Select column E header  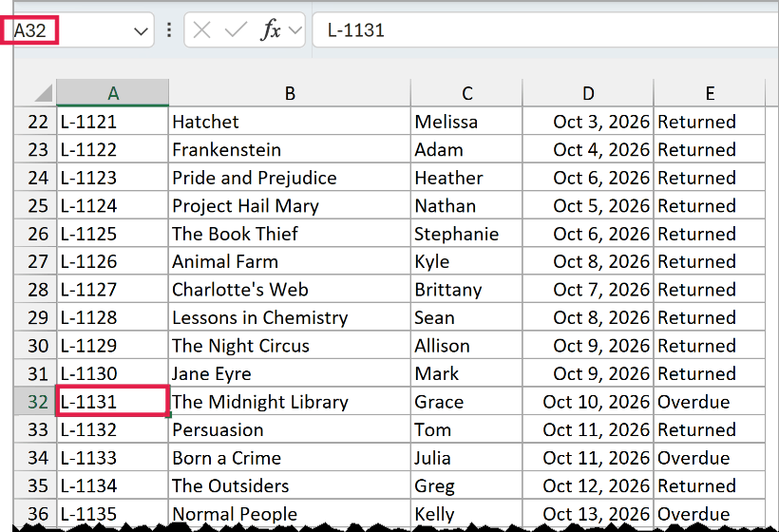tap(710, 93)
